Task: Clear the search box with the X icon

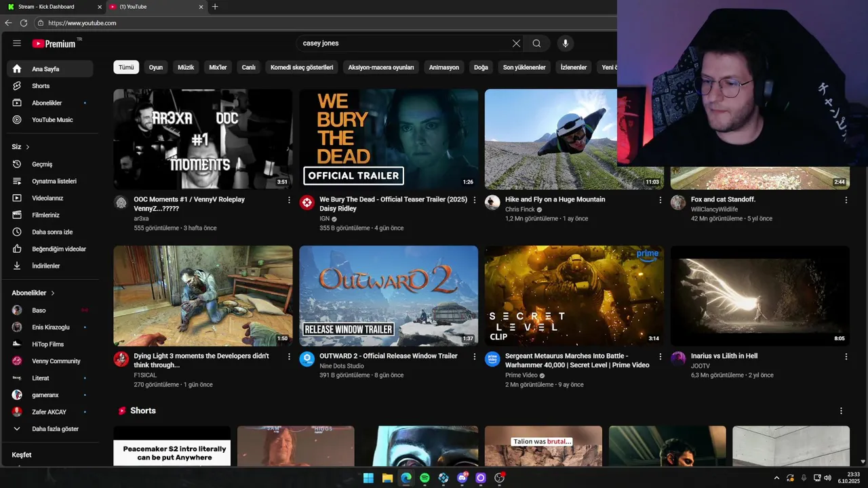Action: (516, 43)
